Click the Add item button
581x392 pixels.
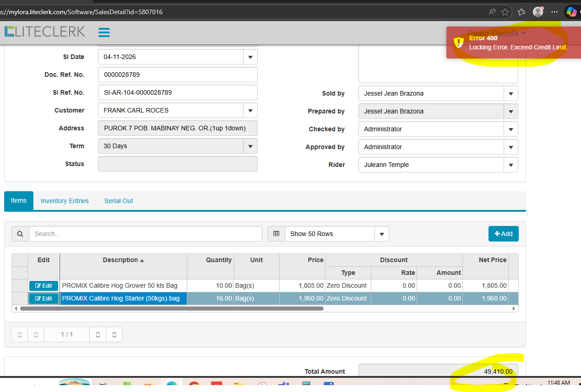[x=503, y=234]
